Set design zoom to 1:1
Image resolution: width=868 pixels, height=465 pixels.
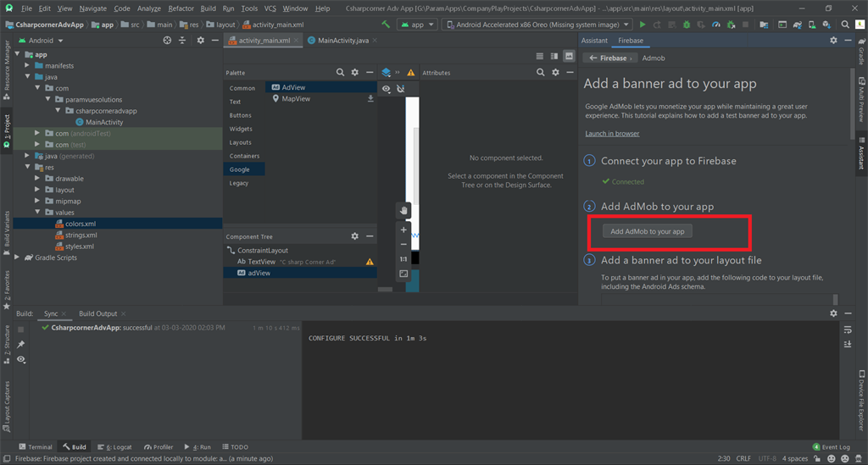click(403, 259)
